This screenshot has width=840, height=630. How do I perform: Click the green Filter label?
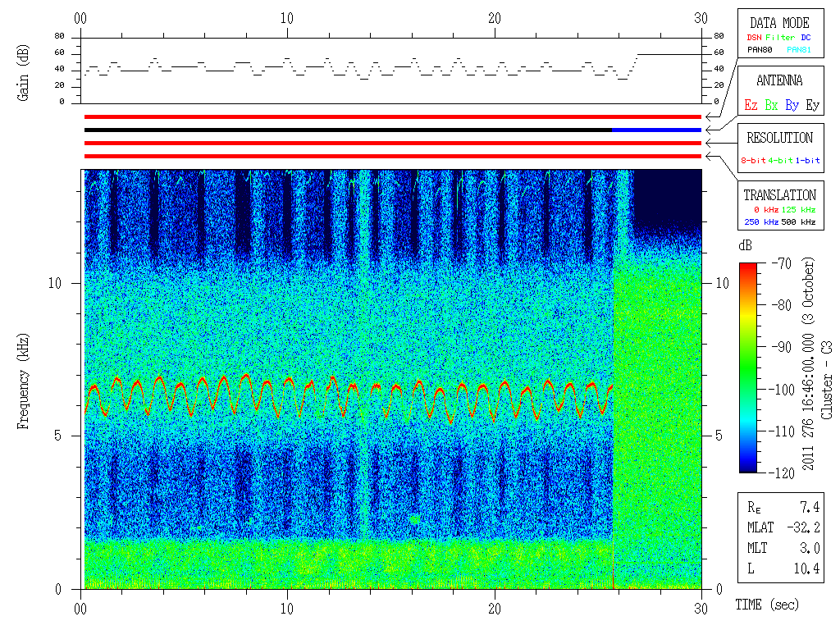pyautogui.click(x=780, y=38)
